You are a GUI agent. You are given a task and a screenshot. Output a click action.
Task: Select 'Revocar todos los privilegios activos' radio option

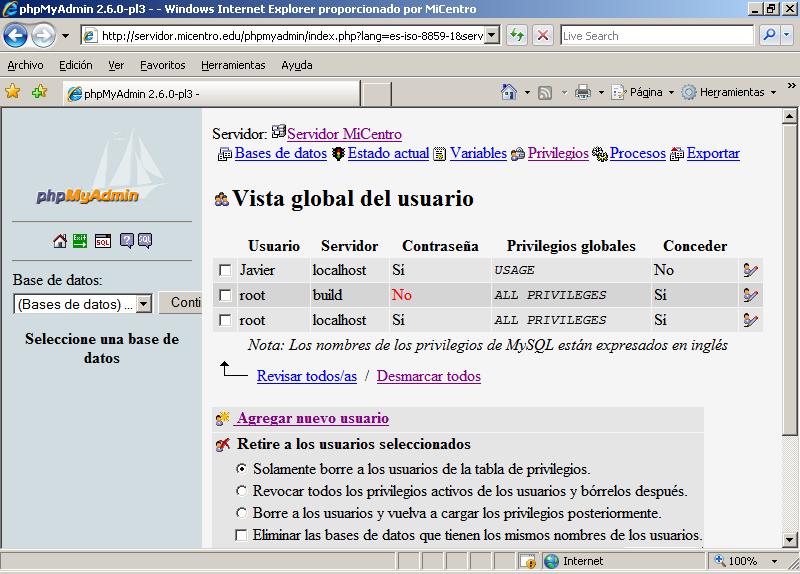coord(241,491)
